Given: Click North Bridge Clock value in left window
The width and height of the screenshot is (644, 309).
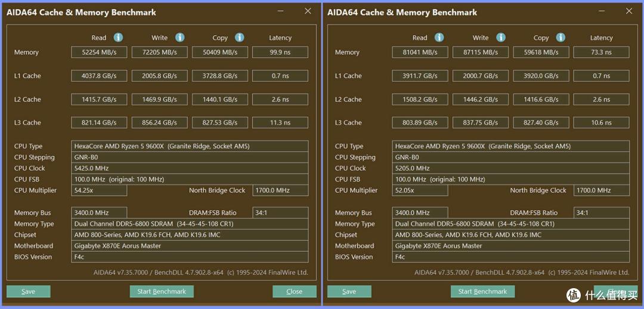Looking at the screenshot, I should tap(280, 191).
